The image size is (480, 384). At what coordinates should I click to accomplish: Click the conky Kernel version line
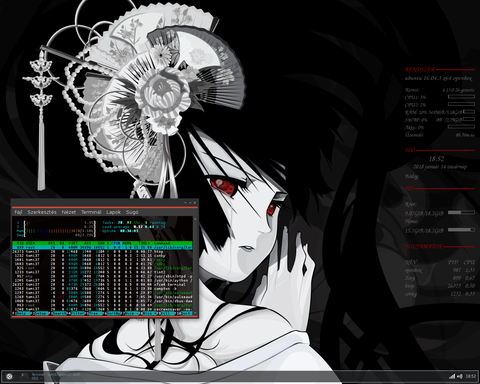440,90
